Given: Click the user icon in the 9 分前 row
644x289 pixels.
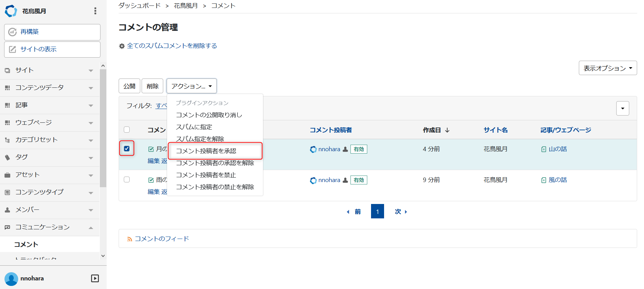Looking at the screenshot, I should click(345, 180).
